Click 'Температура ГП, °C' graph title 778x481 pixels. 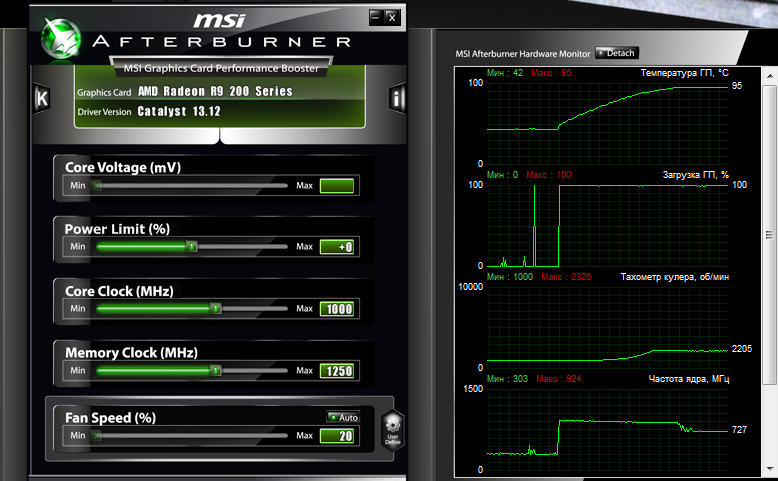pyautogui.click(x=684, y=73)
